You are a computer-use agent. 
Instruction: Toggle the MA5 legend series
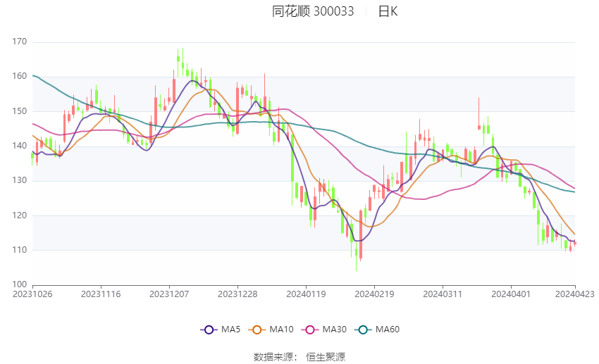coord(221,330)
